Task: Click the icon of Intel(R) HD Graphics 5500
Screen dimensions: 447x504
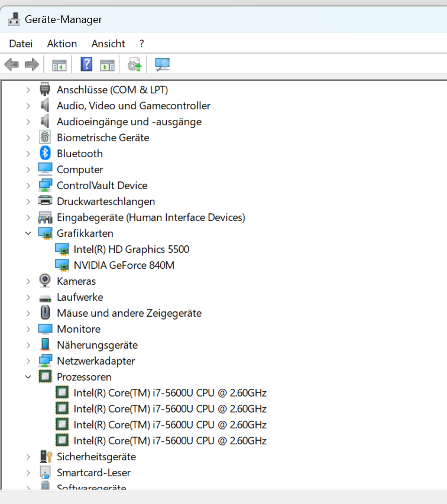Action: (62, 249)
